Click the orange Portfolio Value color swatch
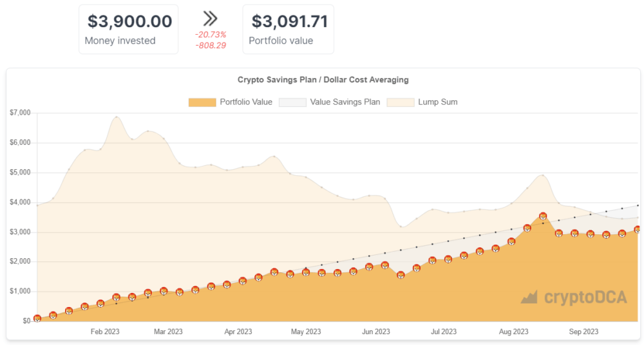The image size is (644, 345). [x=202, y=103]
